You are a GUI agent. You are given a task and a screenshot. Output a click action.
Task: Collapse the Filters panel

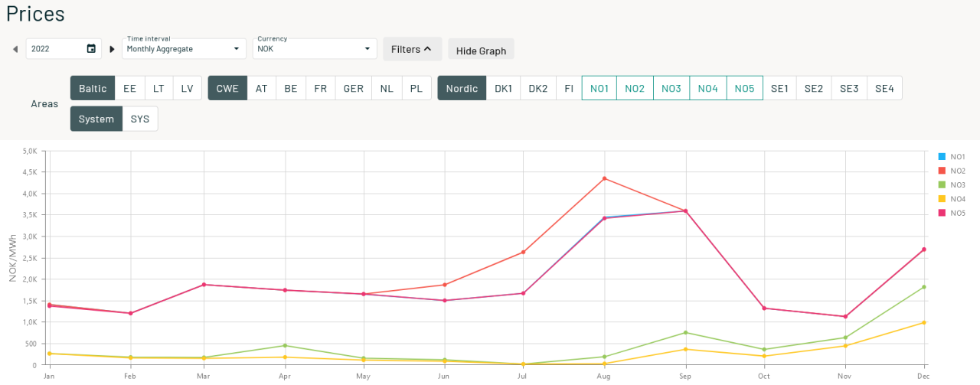point(412,49)
